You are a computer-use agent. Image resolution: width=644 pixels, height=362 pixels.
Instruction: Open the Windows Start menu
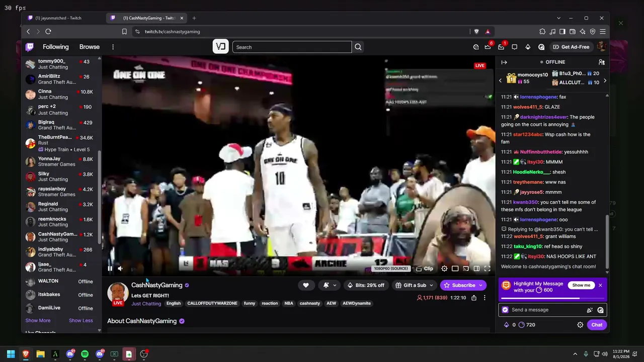(x=11, y=354)
